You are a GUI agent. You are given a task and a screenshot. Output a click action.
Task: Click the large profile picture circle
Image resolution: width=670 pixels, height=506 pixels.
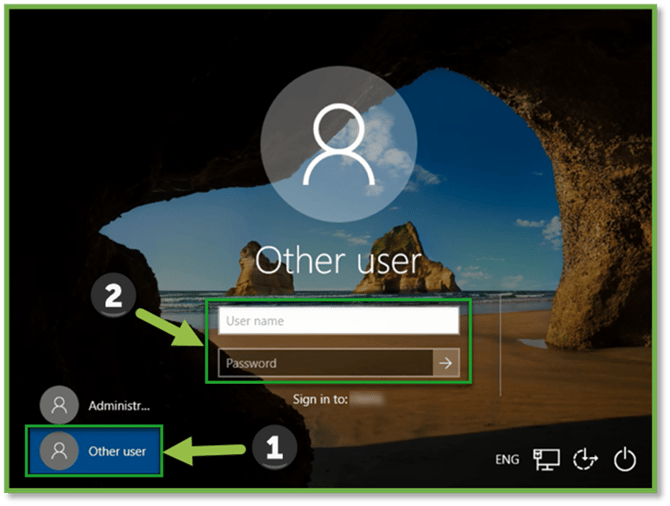pyautogui.click(x=338, y=148)
